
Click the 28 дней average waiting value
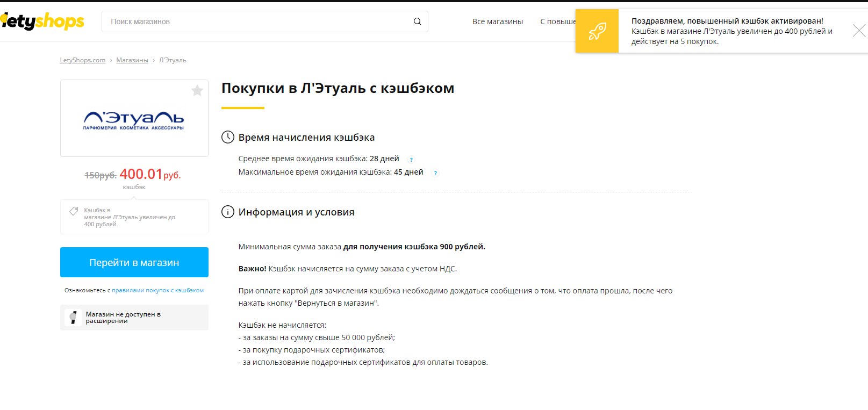[x=384, y=159]
